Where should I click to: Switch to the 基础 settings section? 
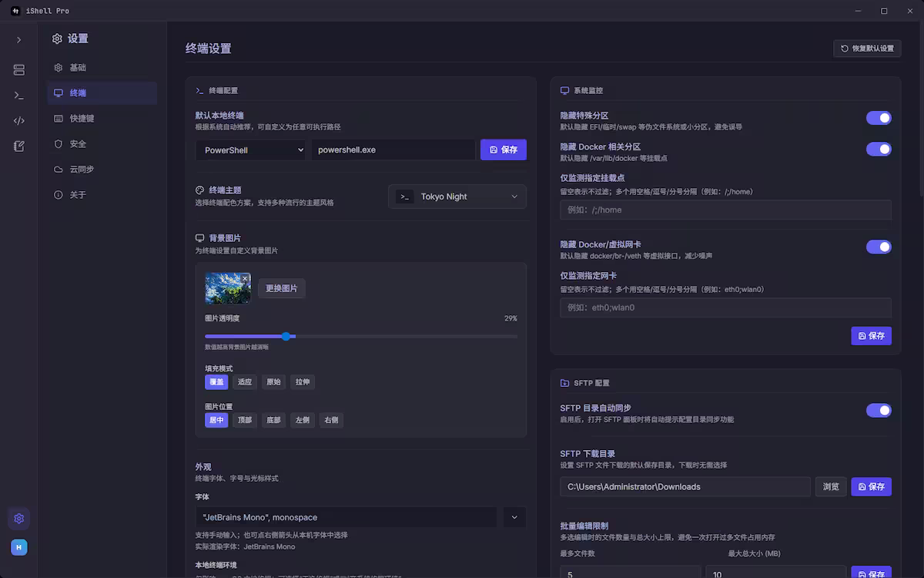(x=101, y=67)
